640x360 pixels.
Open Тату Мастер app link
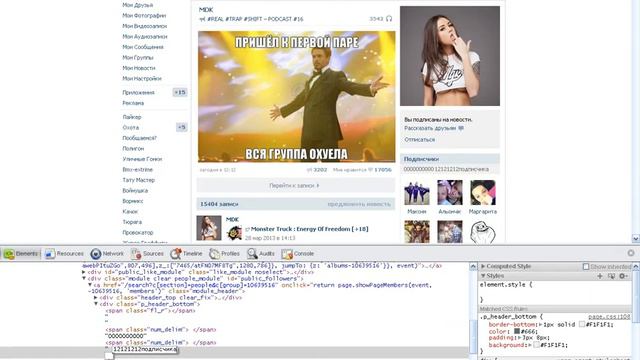(139, 180)
